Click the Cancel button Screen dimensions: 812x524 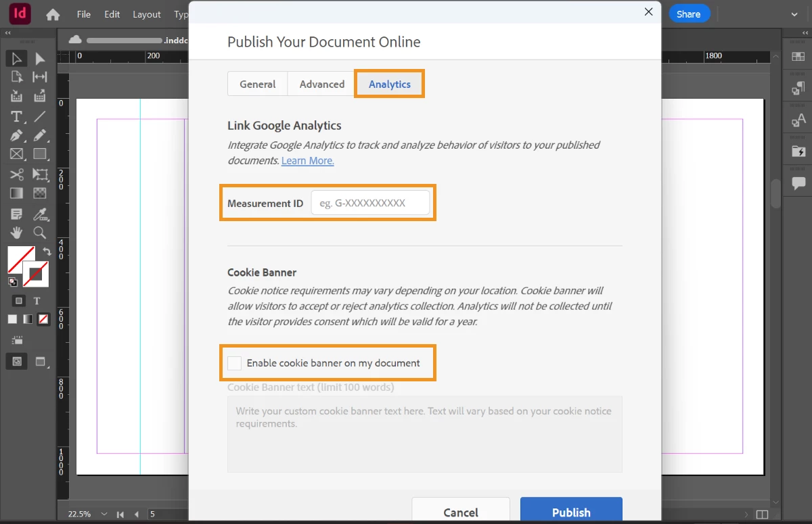tap(461, 510)
